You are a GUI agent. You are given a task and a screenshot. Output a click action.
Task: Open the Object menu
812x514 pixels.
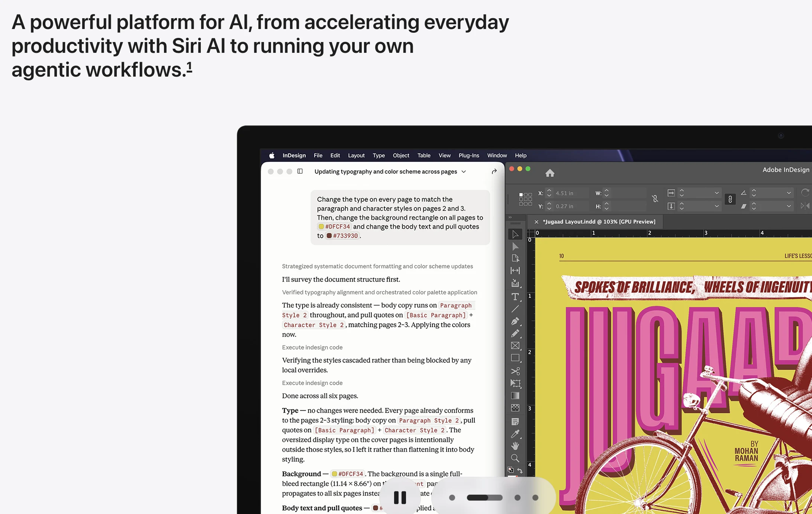point(401,155)
